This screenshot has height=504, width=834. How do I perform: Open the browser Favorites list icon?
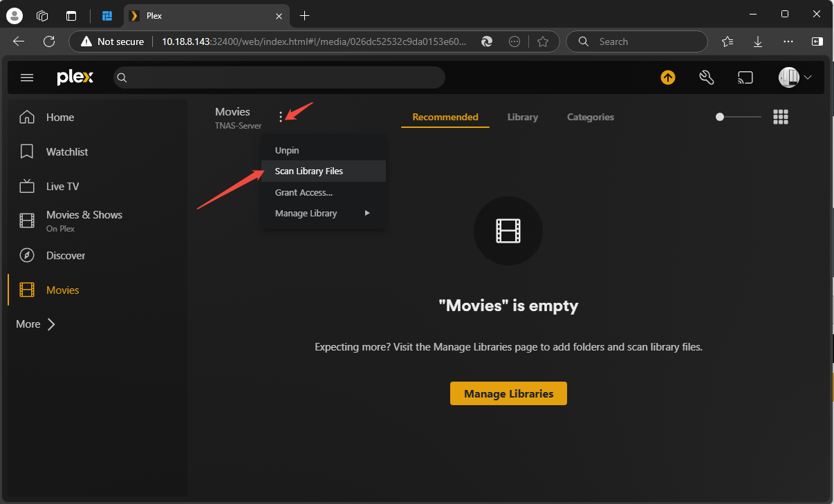pos(728,41)
